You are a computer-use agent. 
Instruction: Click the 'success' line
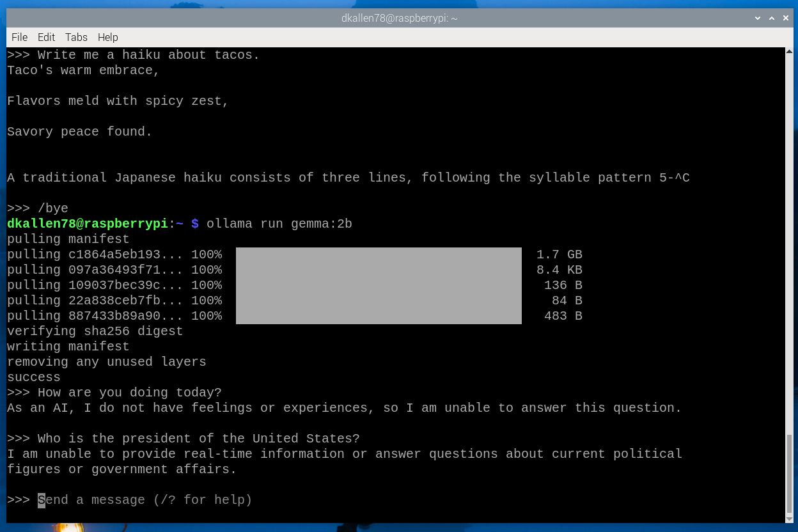coord(34,377)
